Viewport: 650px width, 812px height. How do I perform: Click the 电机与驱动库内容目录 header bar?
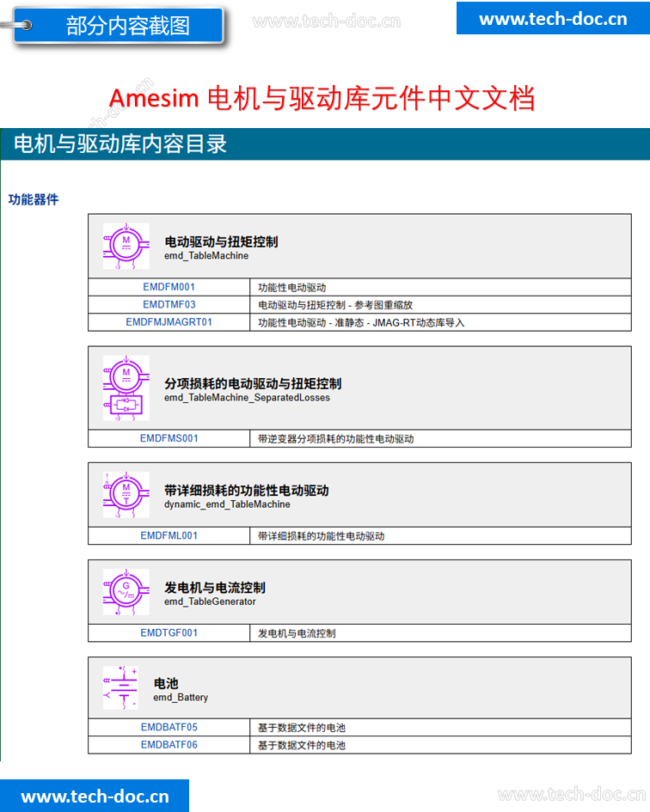pos(325,144)
